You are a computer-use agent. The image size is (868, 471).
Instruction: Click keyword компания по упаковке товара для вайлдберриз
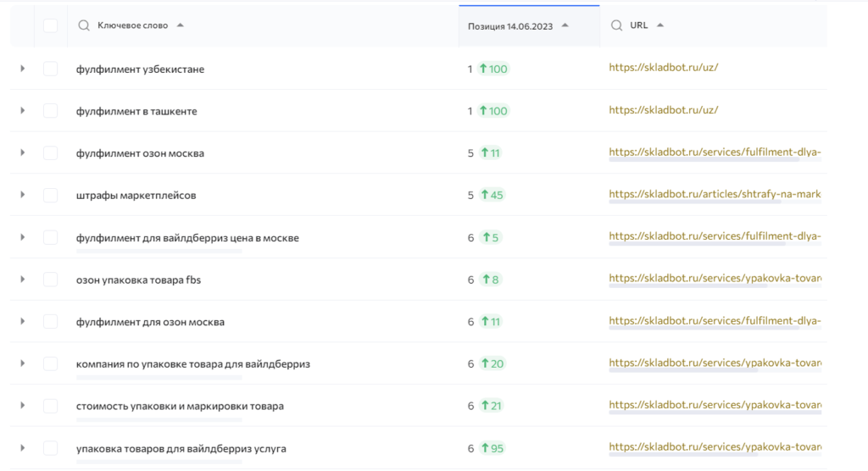tap(193, 363)
